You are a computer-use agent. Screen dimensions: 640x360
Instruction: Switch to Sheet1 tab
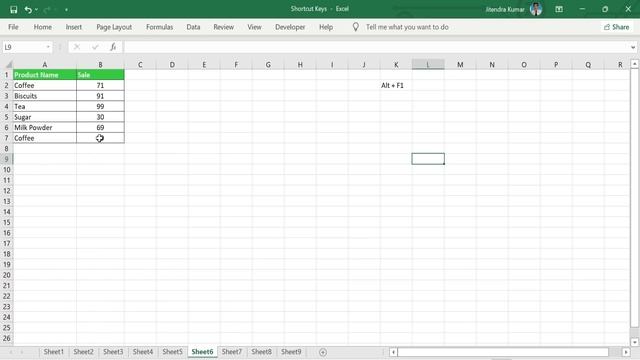click(x=54, y=351)
